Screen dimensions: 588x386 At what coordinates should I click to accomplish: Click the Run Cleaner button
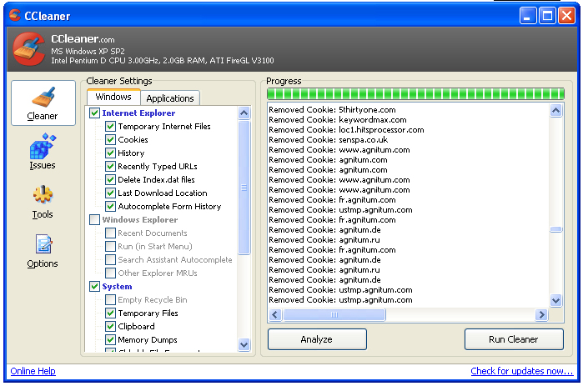[514, 339]
